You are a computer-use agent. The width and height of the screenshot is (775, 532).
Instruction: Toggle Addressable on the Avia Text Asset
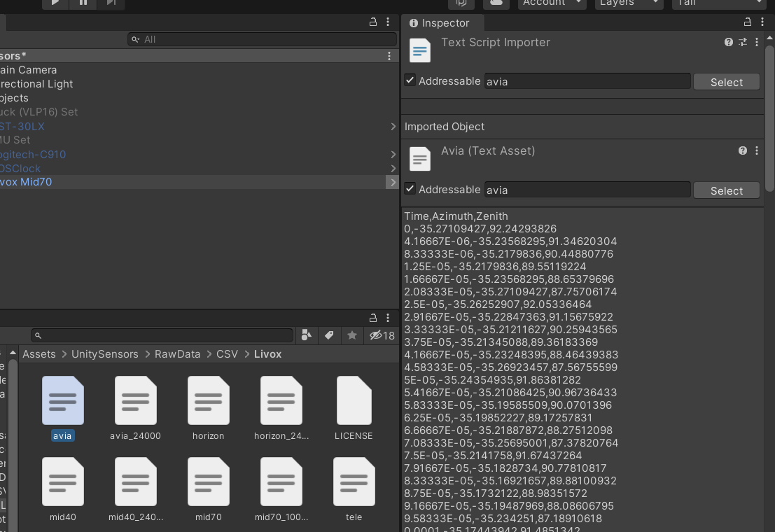[410, 189]
